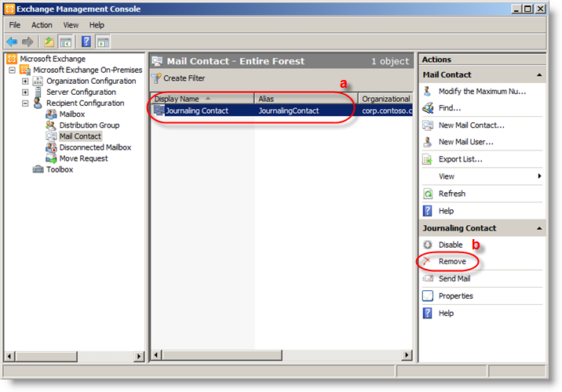Click the New Mail User action icon
Image resolution: width=562 pixels, height=392 pixels.
point(428,142)
